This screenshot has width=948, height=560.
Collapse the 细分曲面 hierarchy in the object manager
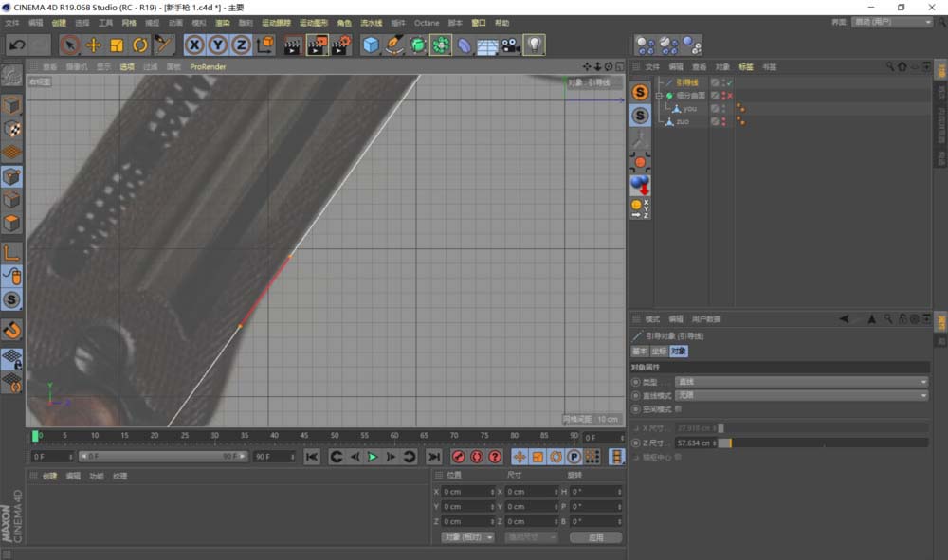pyautogui.click(x=658, y=95)
